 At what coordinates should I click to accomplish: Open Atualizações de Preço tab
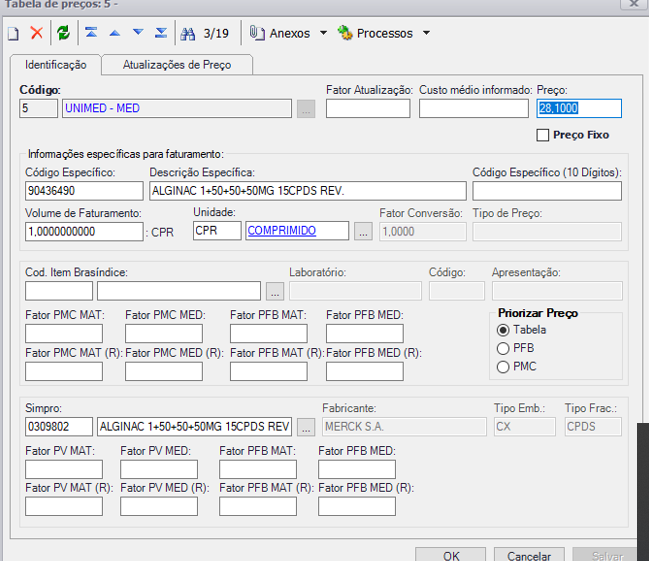coord(177,65)
